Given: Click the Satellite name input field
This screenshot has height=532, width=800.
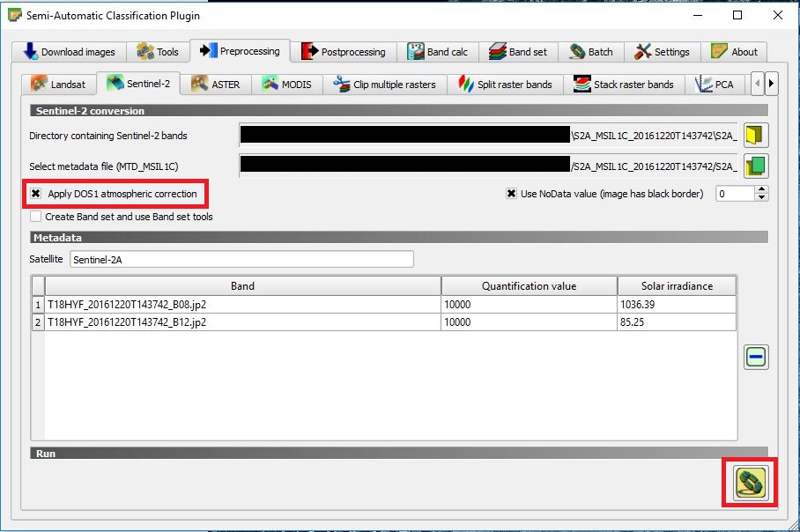Looking at the screenshot, I should (241, 259).
